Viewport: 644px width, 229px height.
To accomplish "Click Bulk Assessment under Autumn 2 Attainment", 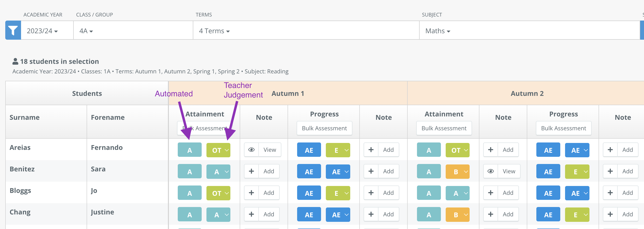I will (444, 128).
